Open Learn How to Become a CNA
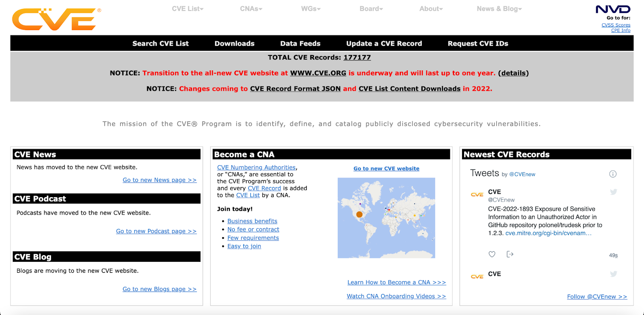Image resolution: width=644 pixels, height=315 pixels. (397, 282)
